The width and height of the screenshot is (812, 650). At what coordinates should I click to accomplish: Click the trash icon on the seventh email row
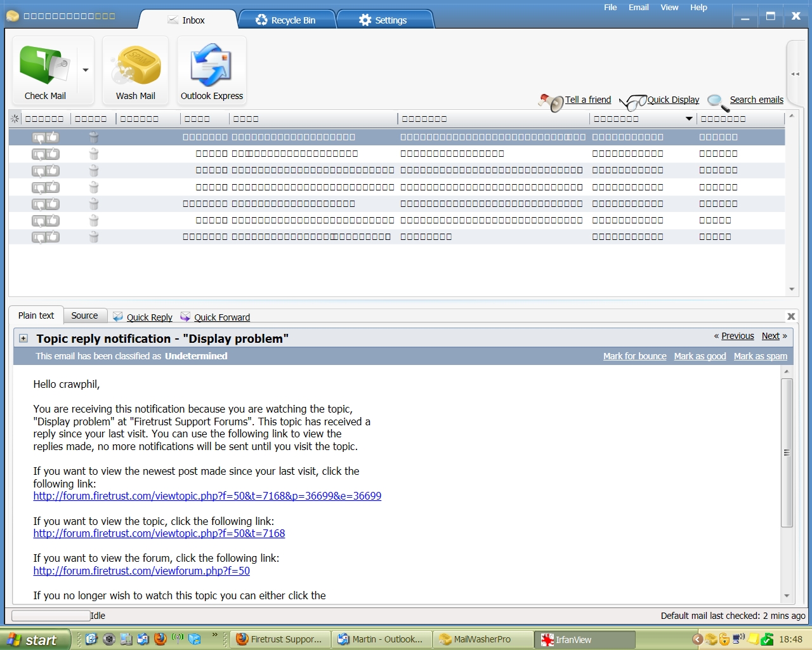(x=94, y=237)
